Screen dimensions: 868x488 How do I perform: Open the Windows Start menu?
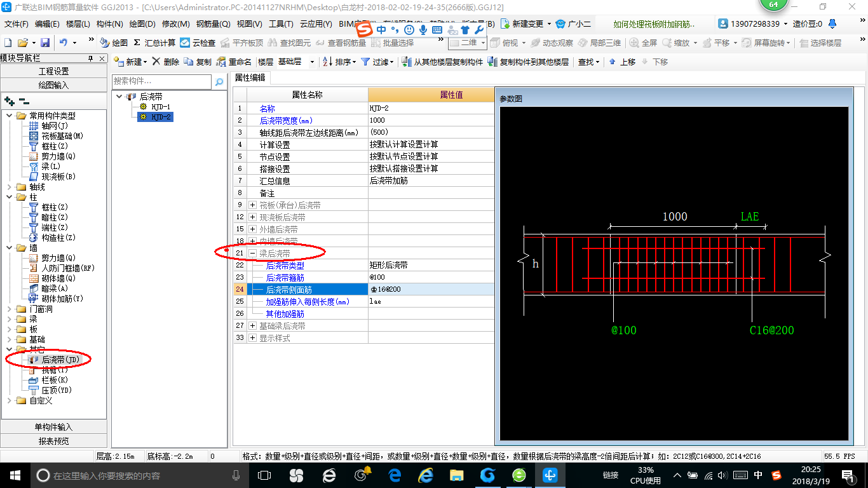14,475
